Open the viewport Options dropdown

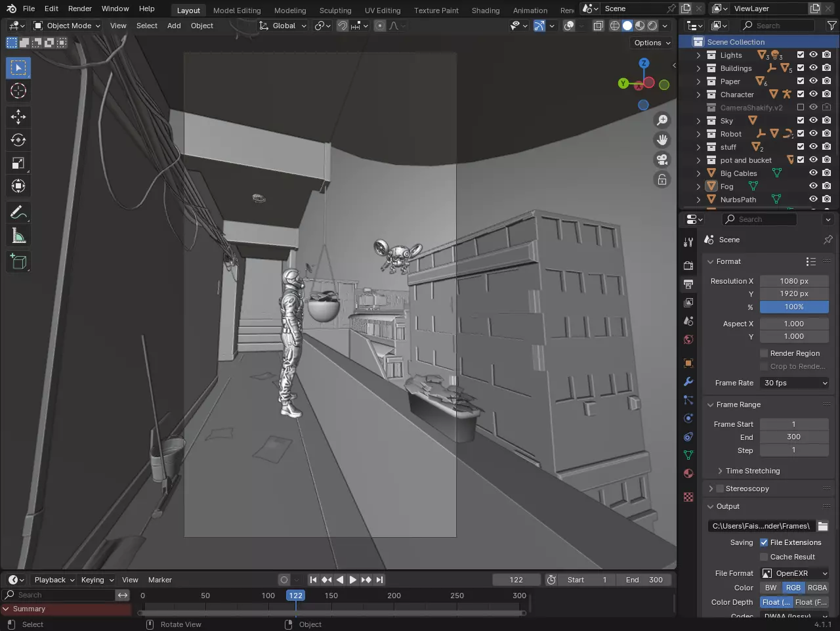(x=652, y=43)
